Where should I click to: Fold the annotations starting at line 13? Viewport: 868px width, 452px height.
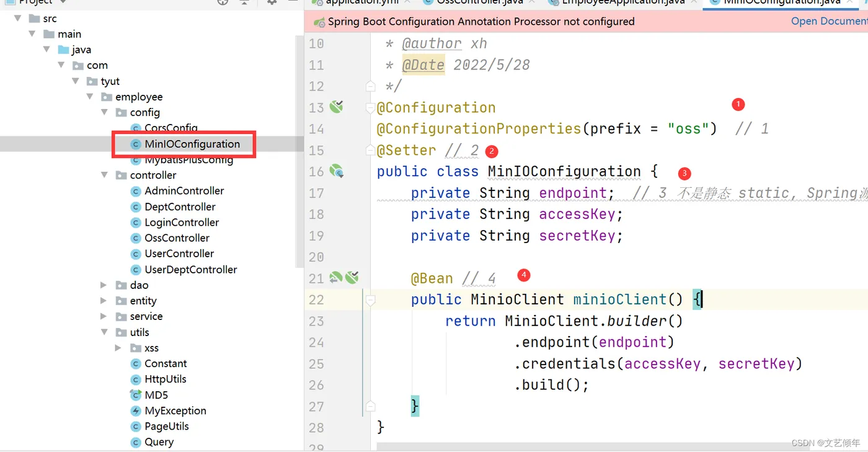tap(371, 107)
